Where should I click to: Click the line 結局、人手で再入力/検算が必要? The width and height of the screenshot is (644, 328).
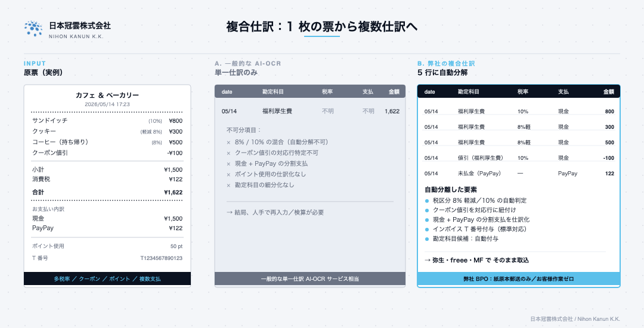(x=275, y=212)
